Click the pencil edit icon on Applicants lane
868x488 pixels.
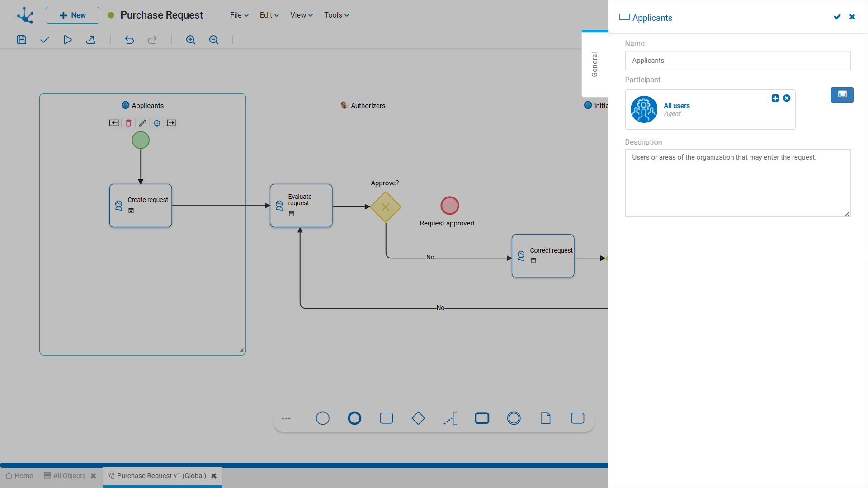pyautogui.click(x=142, y=123)
